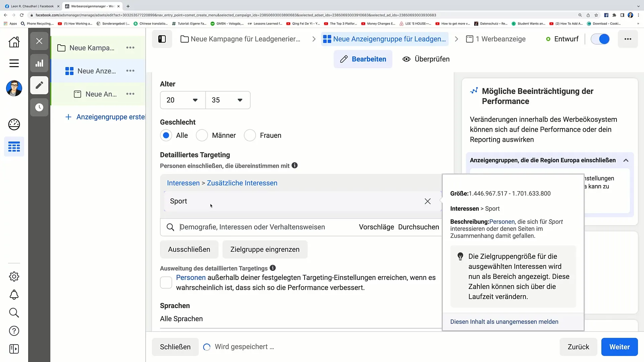Expand Europa region Anzeigengruppen section
The height and width of the screenshot is (362, 644).
coord(628,160)
